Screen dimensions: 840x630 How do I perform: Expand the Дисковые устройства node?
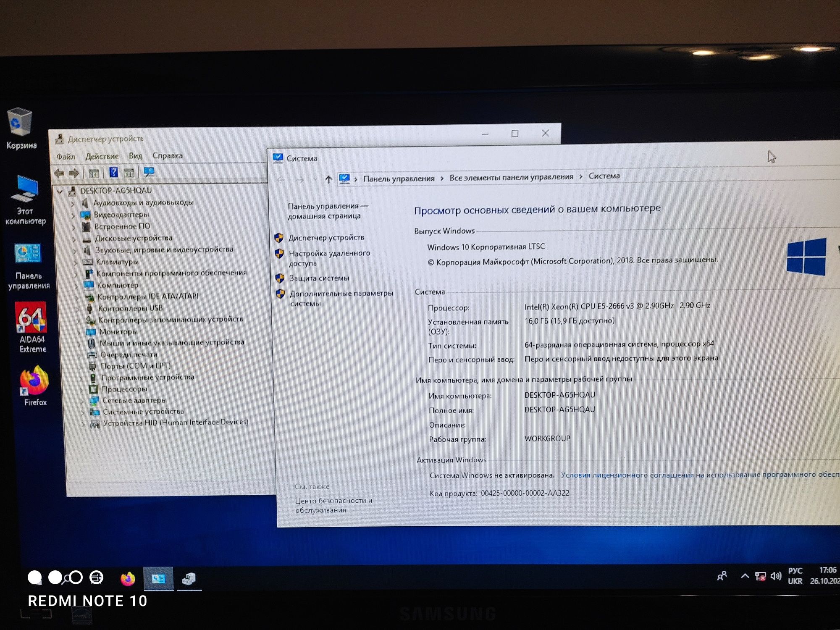[74, 239]
